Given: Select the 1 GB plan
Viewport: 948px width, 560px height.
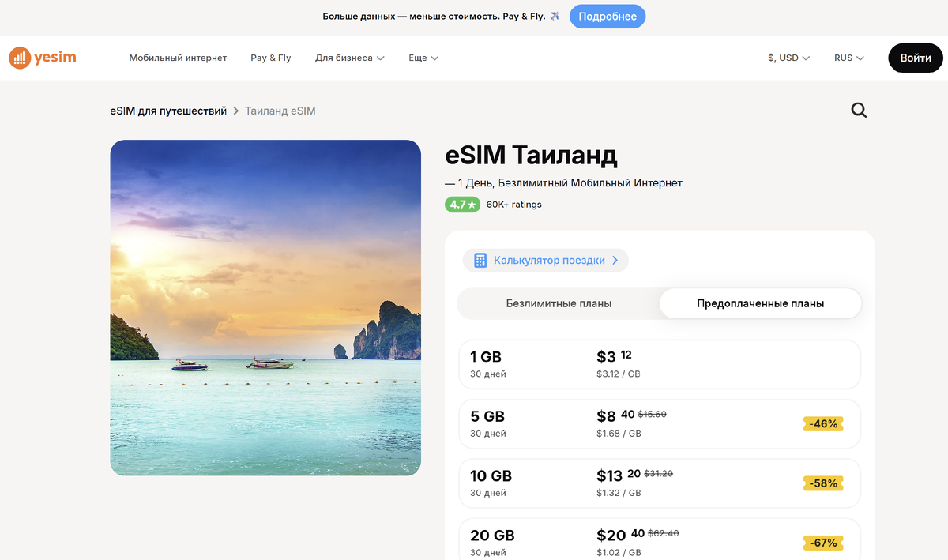Looking at the screenshot, I should [660, 364].
